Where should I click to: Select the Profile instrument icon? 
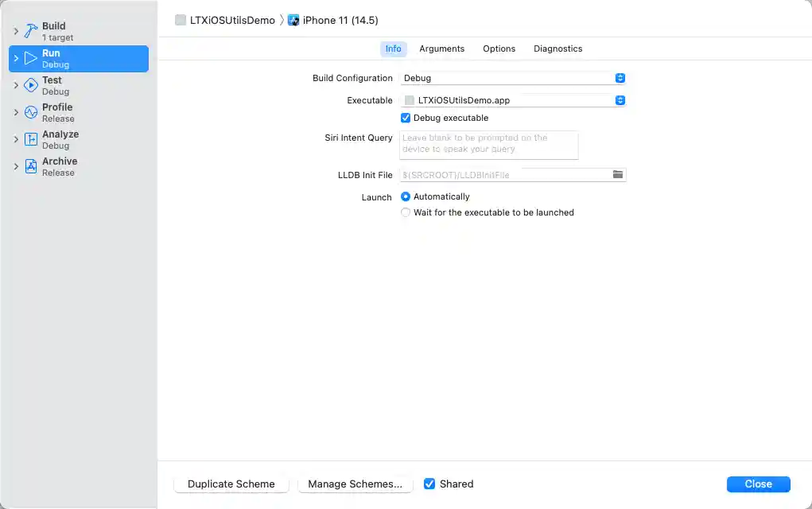click(x=31, y=112)
